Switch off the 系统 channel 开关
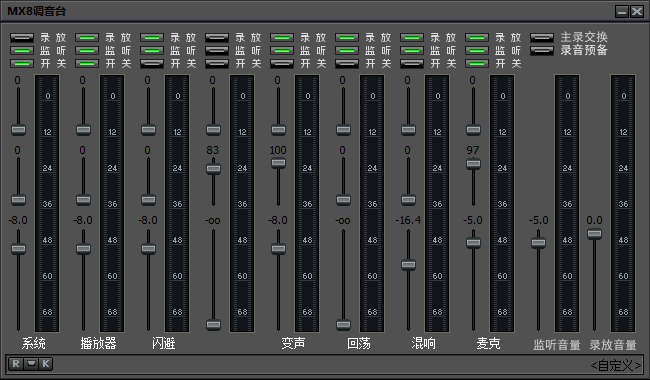650x380 pixels. click(x=22, y=63)
